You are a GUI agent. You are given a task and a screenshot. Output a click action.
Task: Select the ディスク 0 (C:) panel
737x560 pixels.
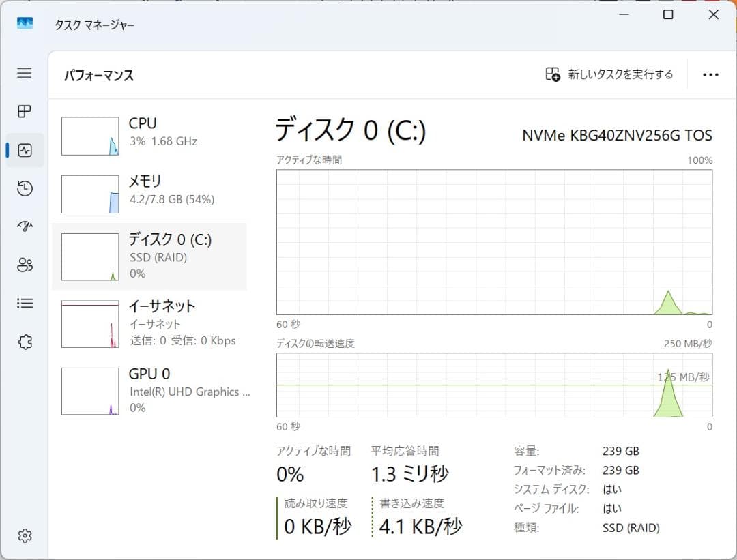[x=150, y=256]
